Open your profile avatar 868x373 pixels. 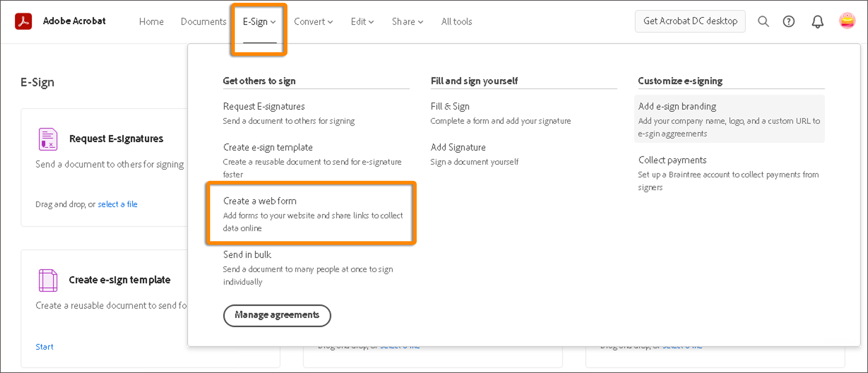tap(847, 21)
